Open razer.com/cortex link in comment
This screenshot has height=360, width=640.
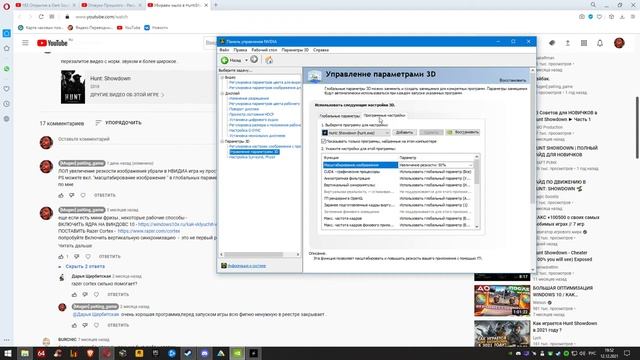pyautogui.click(x=149, y=231)
